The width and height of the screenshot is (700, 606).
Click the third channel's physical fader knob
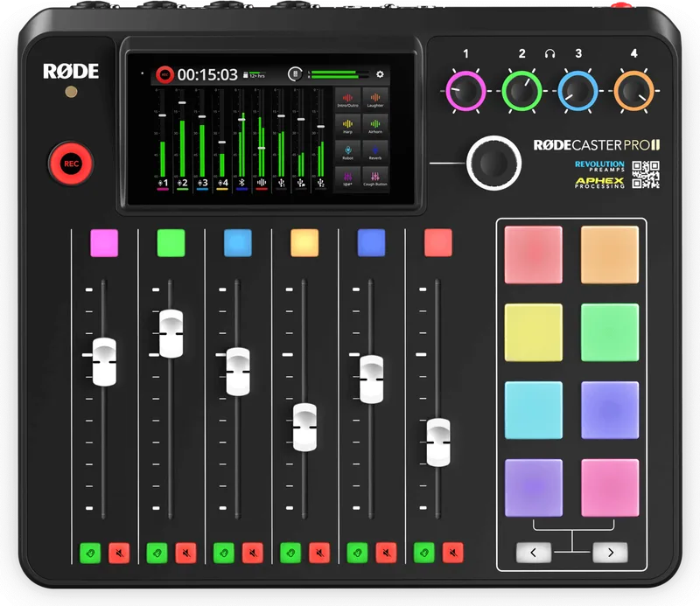[238, 372]
